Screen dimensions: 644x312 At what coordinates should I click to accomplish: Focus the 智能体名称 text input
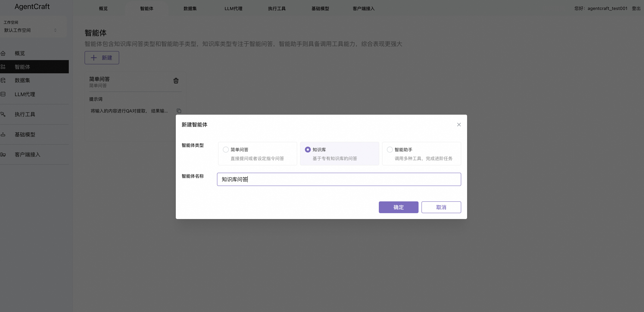(339, 179)
